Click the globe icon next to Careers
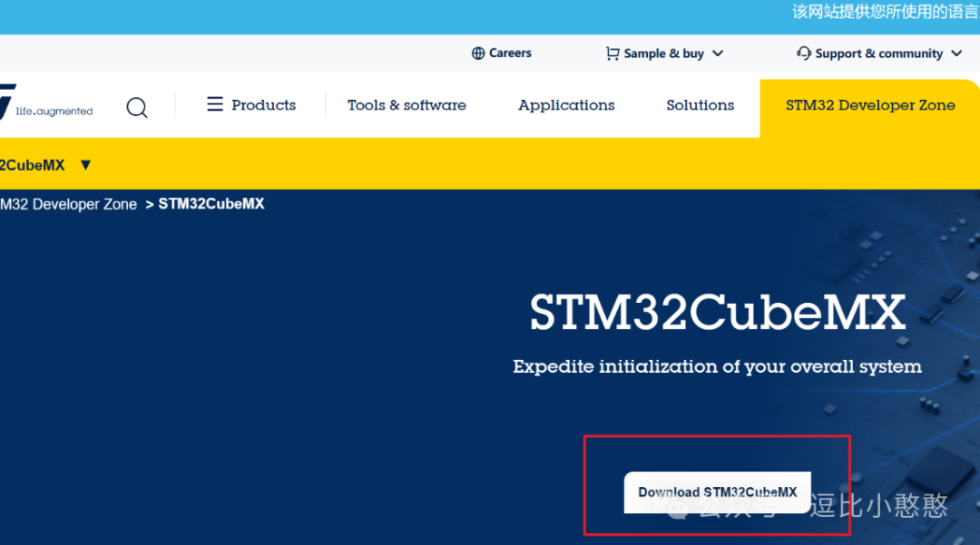The image size is (980, 545). pos(478,54)
